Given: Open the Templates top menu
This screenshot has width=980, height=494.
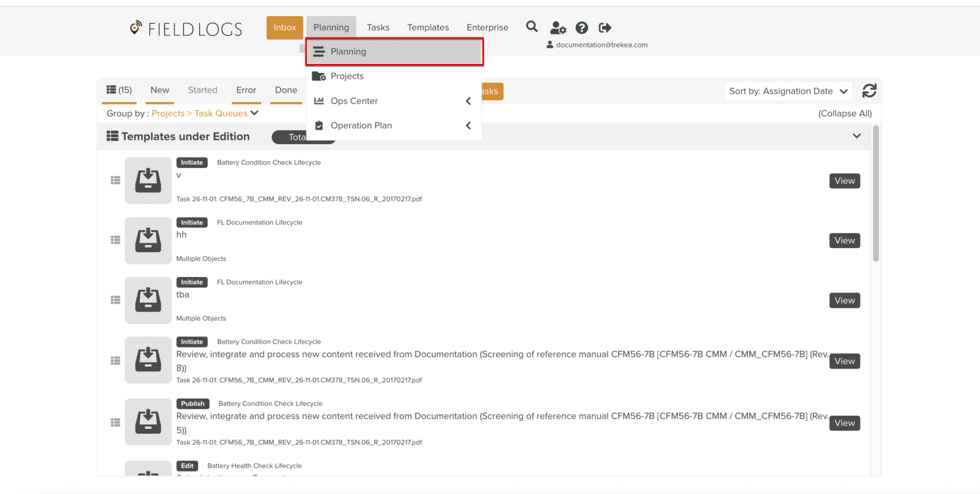Looking at the screenshot, I should (x=428, y=27).
